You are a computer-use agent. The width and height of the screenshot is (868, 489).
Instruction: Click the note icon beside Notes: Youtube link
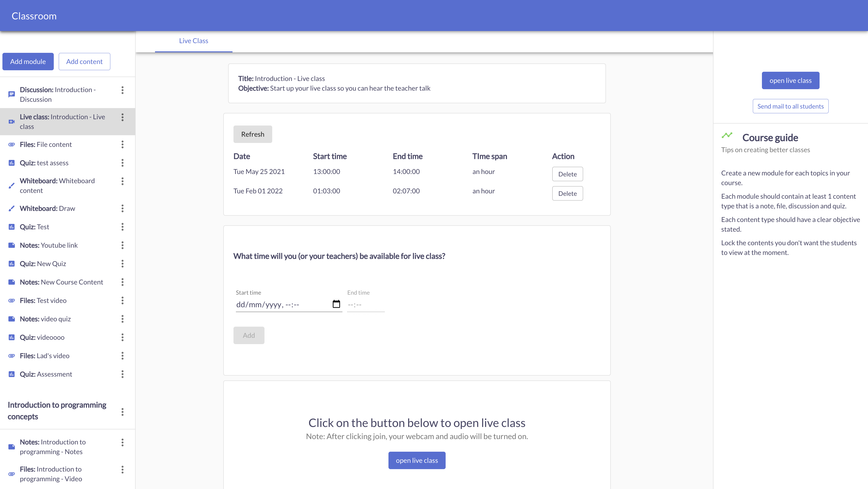11,245
